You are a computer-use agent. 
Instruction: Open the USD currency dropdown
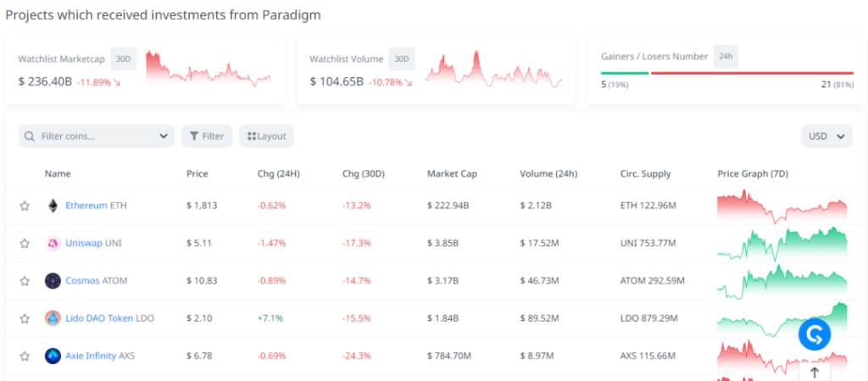pos(826,136)
